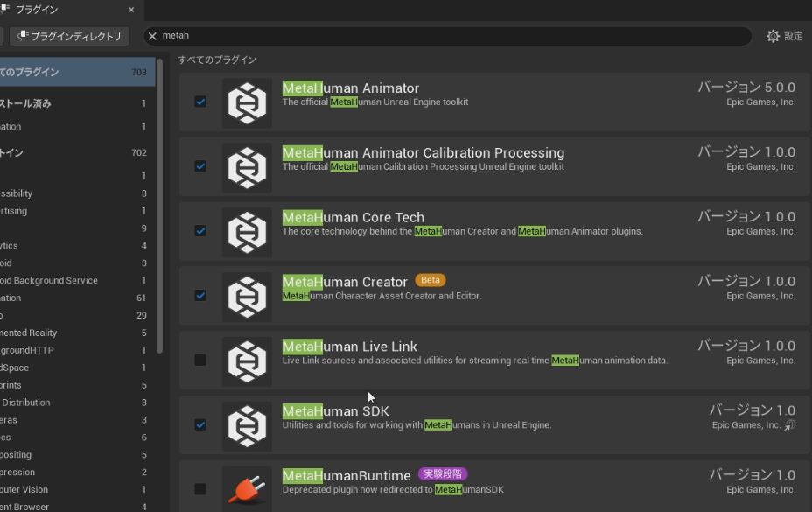
Task: Open settings via the gear icon
Action: (x=773, y=36)
